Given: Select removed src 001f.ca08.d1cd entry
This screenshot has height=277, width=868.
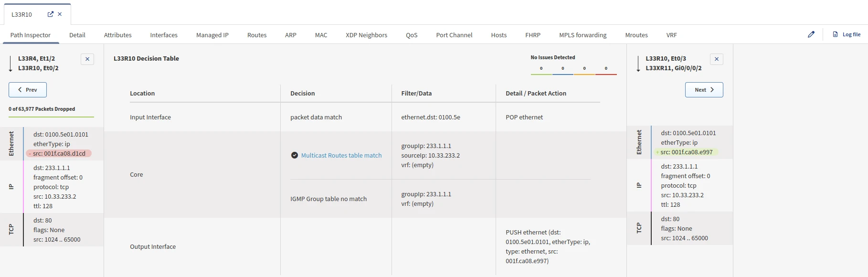Looking at the screenshot, I should (59, 153).
